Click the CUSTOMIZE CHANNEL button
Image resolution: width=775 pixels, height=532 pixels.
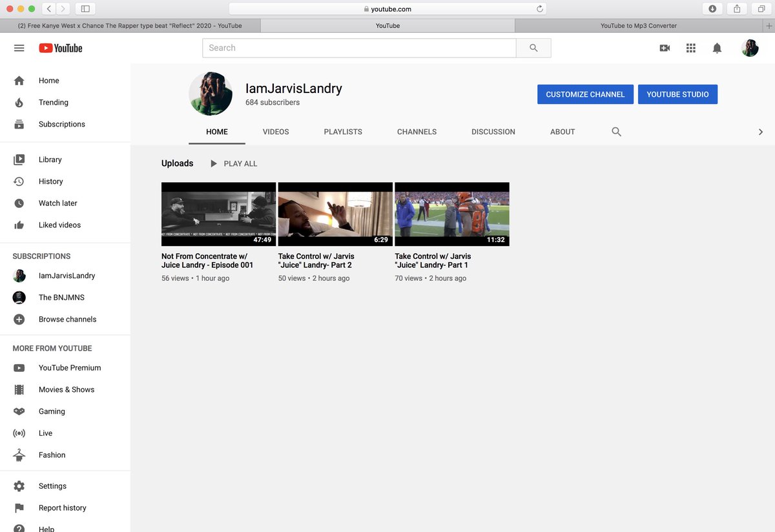click(585, 94)
